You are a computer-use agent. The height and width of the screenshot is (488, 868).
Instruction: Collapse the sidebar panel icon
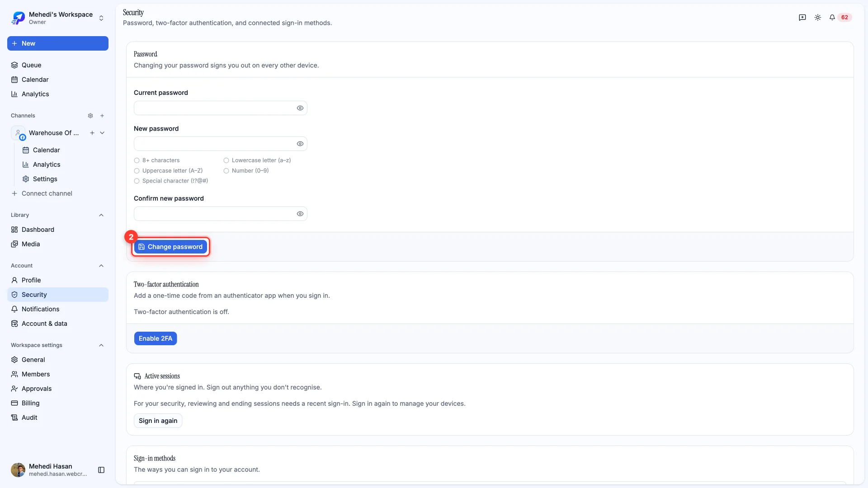(101, 470)
